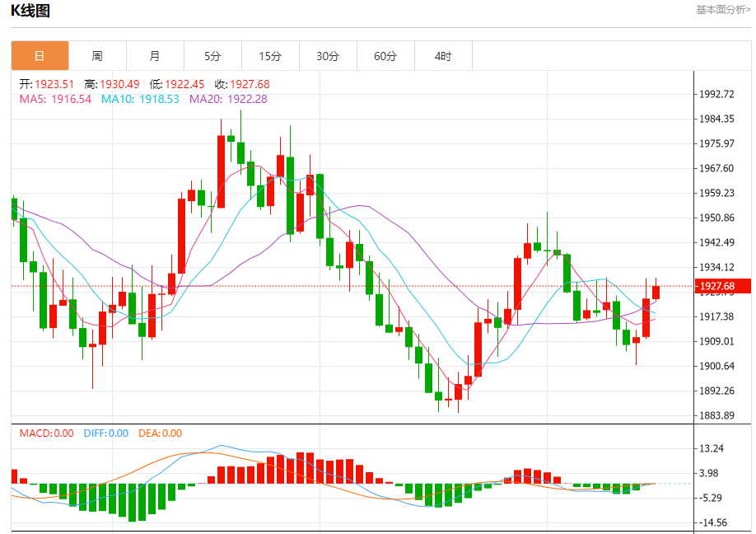Open the 基本面分析 link

coord(723,10)
